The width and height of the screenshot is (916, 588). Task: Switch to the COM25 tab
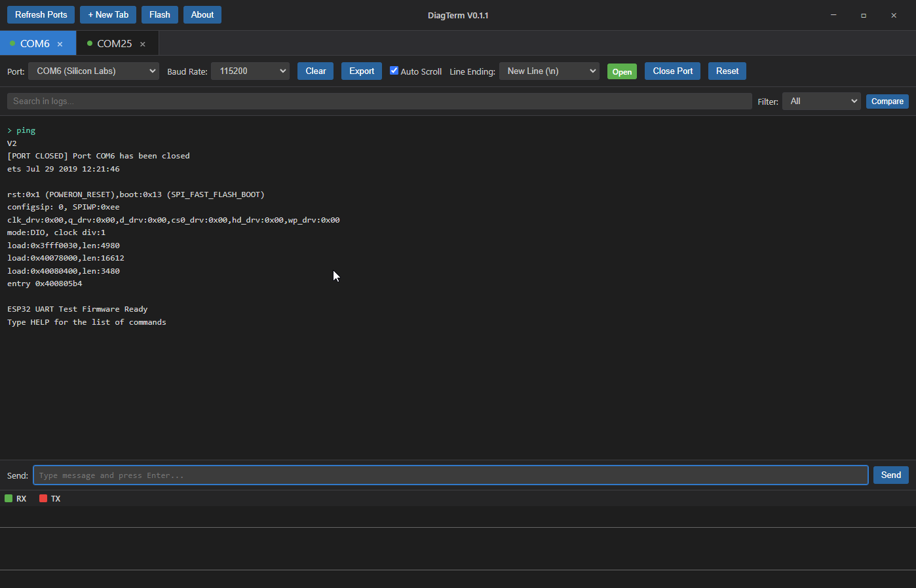[x=114, y=44]
